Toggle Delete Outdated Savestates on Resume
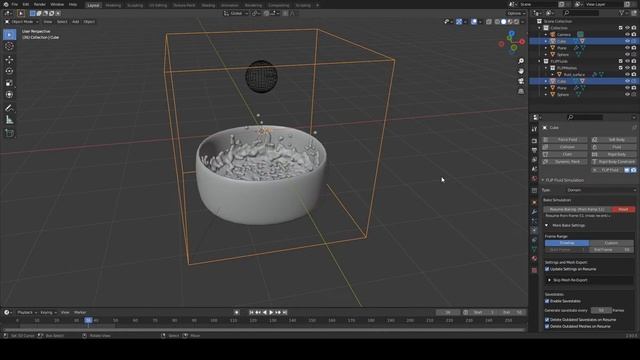 click(547, 320)
